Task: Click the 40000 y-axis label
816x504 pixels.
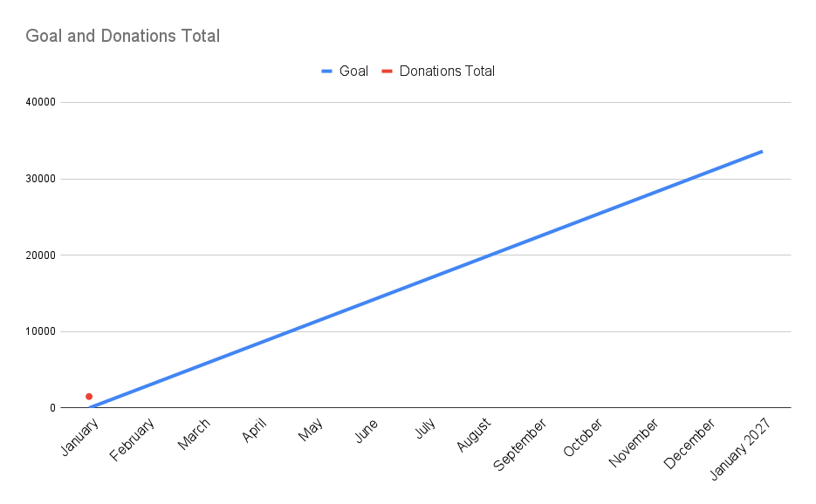Action: coord(40,102)
